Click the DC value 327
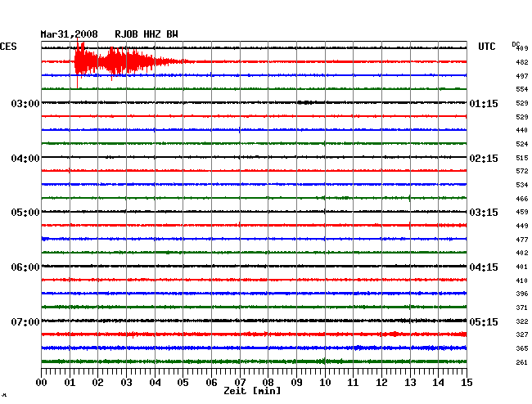 (x=522, y=334)
